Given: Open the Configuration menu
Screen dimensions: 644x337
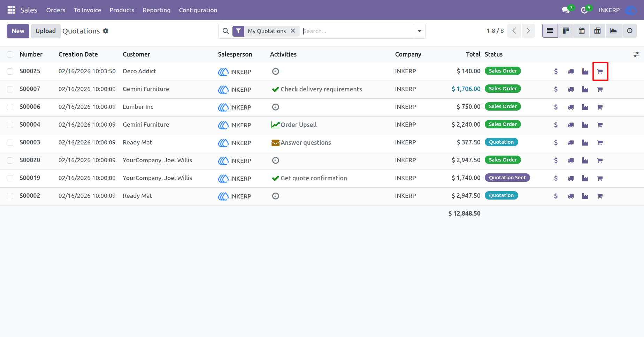Looking at the screenshot, I should coord(198,10).
